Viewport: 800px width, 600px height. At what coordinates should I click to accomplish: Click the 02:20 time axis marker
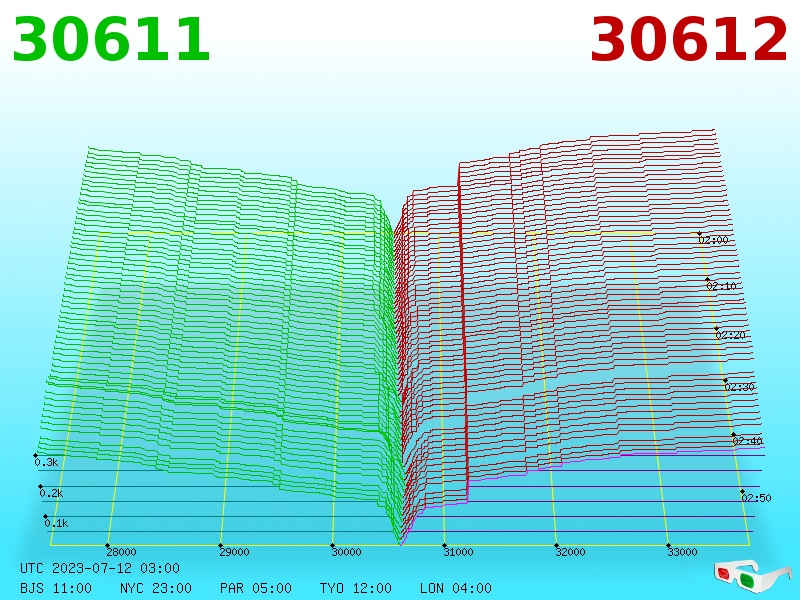731,335
